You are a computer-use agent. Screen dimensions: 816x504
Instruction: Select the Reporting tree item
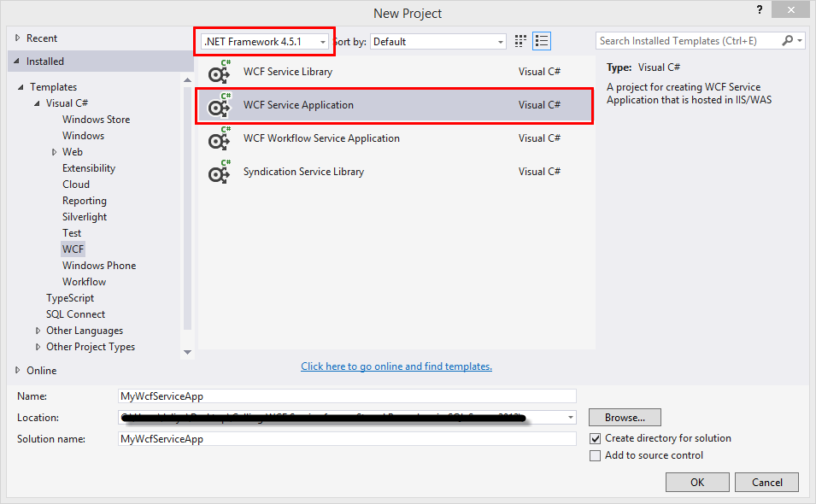coord(85,201)
